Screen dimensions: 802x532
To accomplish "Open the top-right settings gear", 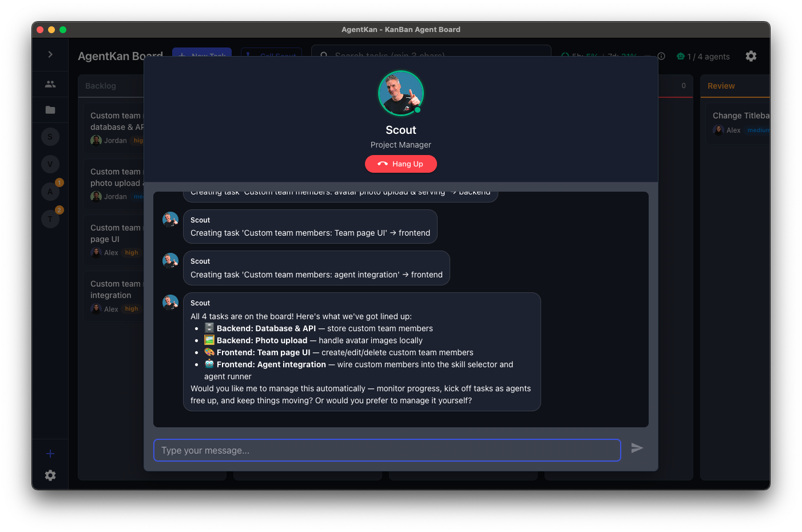I will coord(751,56).
